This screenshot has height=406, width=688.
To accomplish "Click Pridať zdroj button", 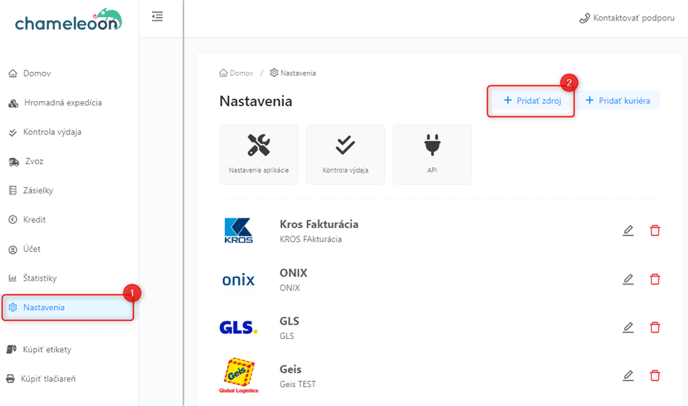I will (531, 101).
